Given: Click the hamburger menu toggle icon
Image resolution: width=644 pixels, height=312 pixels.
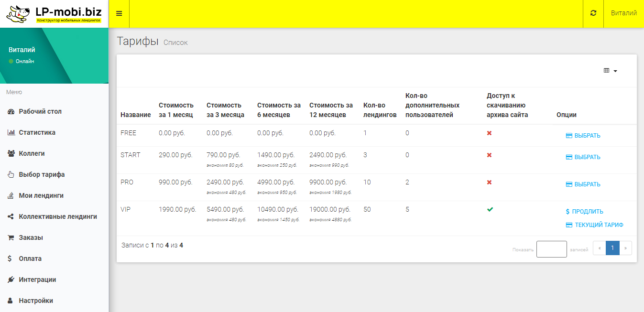Looking at the screenshot, I should tap(119, 13).
